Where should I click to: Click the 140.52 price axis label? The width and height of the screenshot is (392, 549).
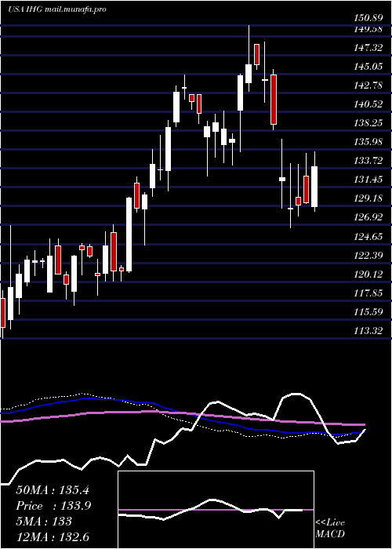(369, 104)
